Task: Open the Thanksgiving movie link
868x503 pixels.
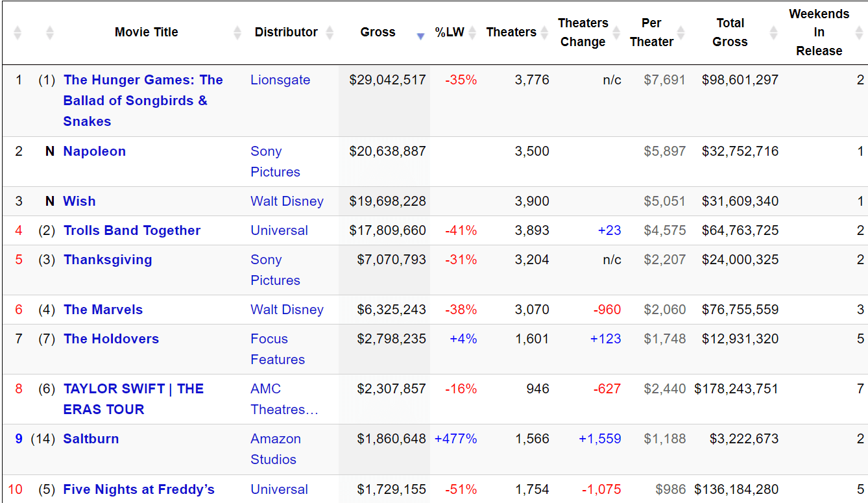Action: 108,260
